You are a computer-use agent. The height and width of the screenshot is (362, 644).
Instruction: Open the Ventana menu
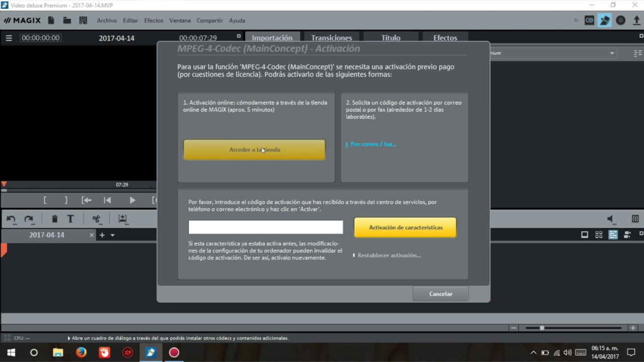(x=180, y=21)
